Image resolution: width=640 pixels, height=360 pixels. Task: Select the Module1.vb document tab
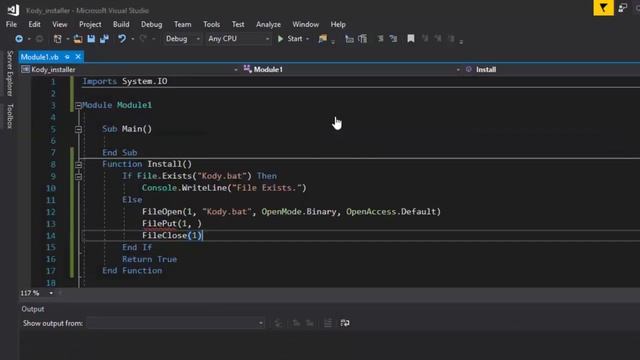pyautogui.click(x=40, y=57)
